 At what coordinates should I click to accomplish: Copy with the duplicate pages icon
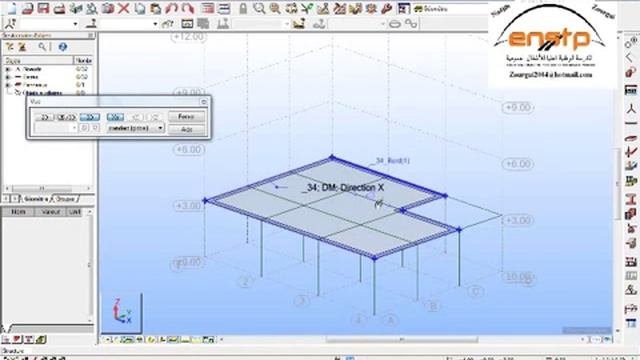[140, 8]
